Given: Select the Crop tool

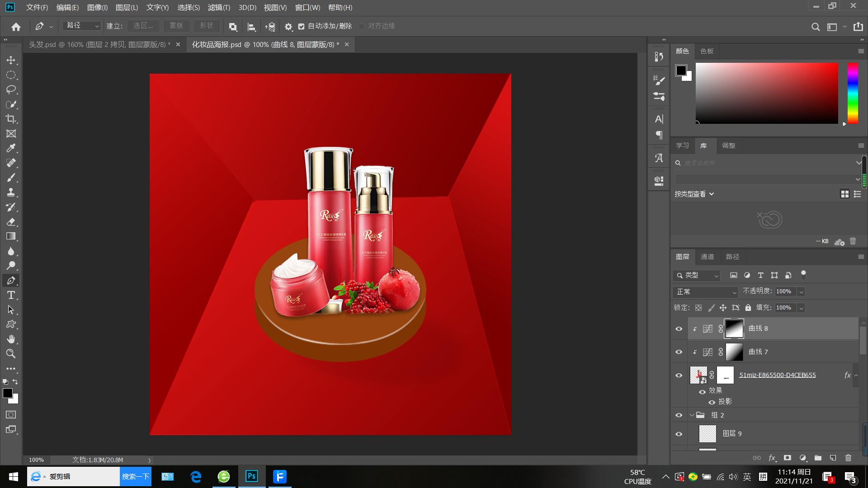Looking at the screenshot, I should coord(11,119).
